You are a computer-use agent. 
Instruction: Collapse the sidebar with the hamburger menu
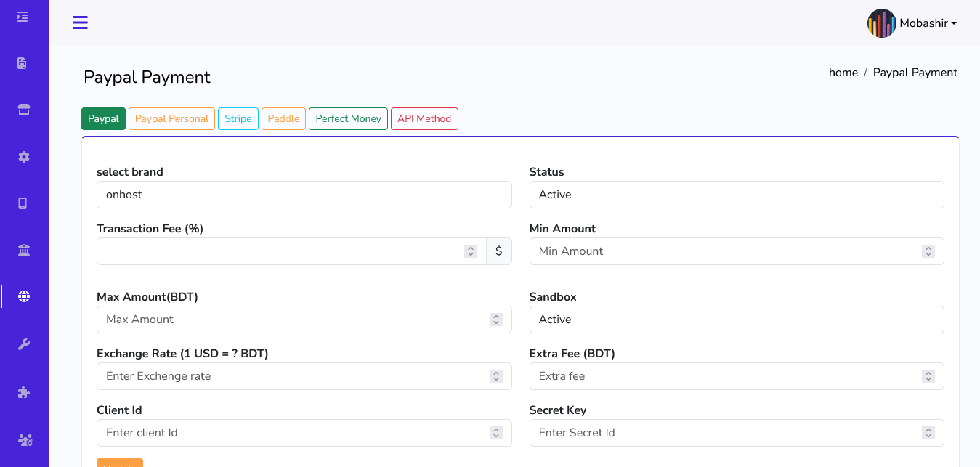pyautogui.click(x=80, y=23)
